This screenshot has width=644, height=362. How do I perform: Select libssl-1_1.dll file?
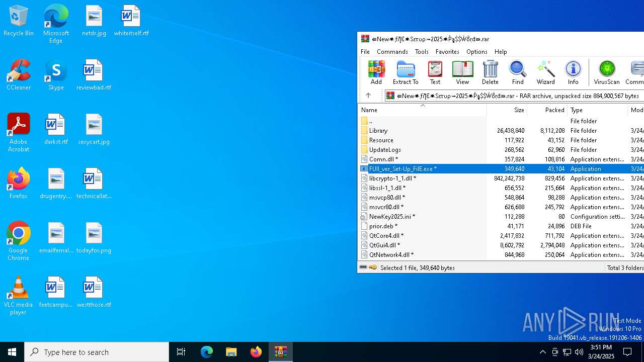tap(501, 188)
